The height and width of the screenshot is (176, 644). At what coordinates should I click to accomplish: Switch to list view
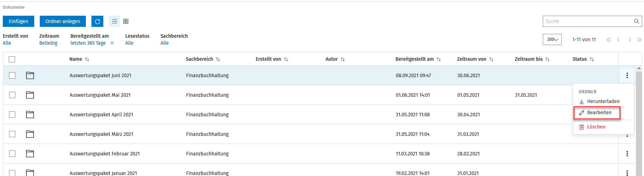click(114, 21)
